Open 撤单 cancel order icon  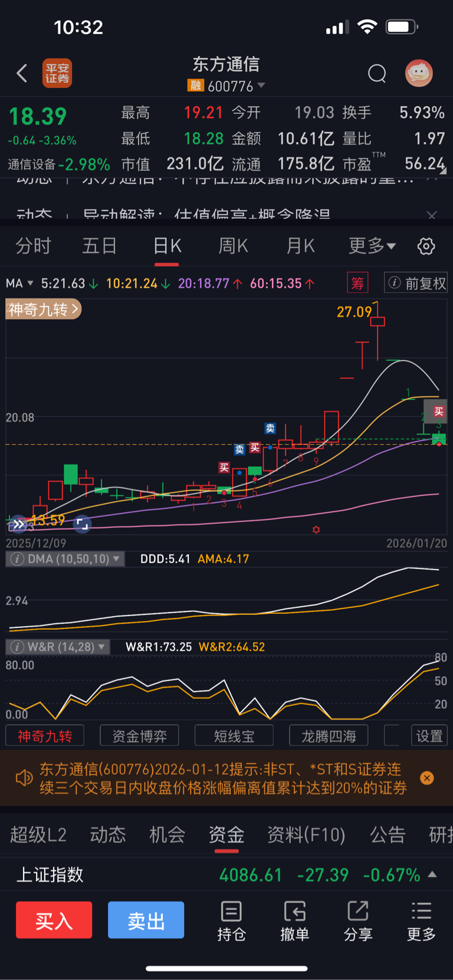pyautogui.click(x=294, y=921)
